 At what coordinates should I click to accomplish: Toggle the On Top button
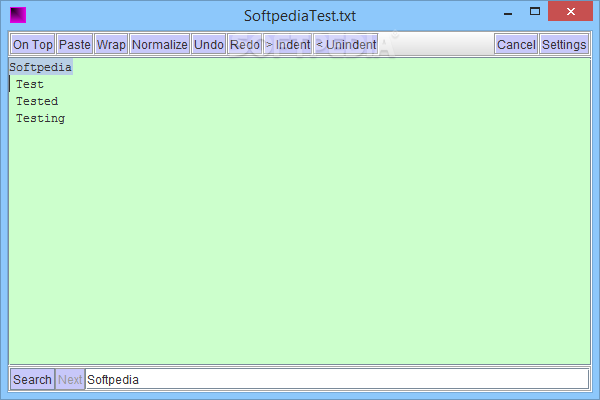[x=33, y=44]
